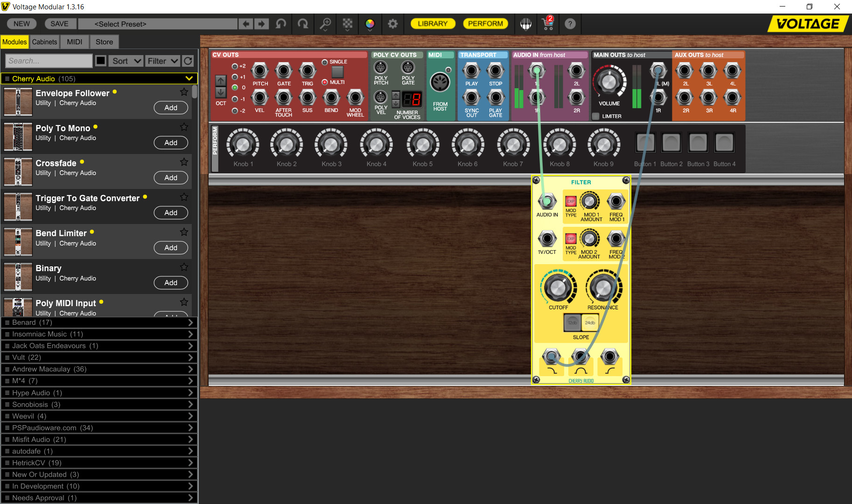Image resolution: width=852 pixels, height=504 pixels.
Task: Expand the HetrickCV (19) category
Action: pyautogui.click(x=99, y=462)
